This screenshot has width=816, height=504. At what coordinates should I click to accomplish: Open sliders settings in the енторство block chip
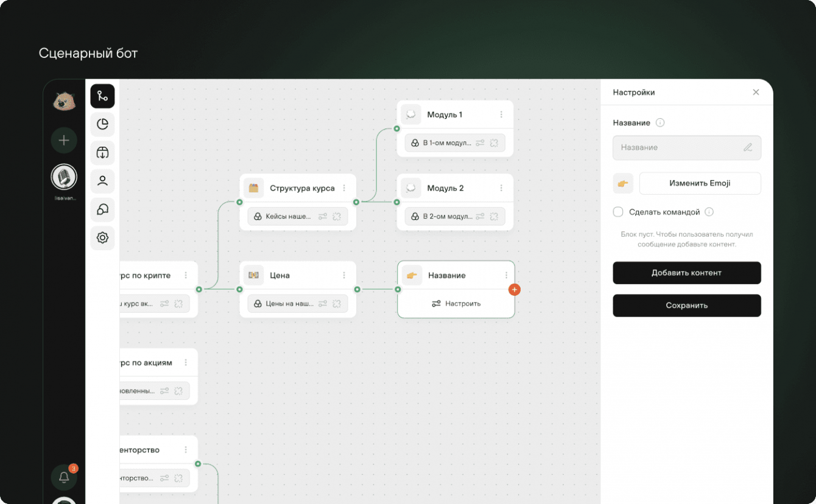164,478
